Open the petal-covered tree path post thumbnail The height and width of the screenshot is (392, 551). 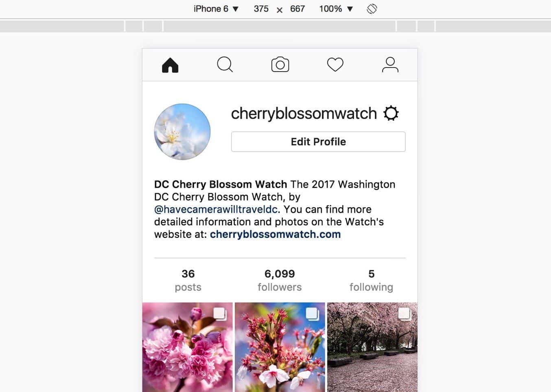372,347
